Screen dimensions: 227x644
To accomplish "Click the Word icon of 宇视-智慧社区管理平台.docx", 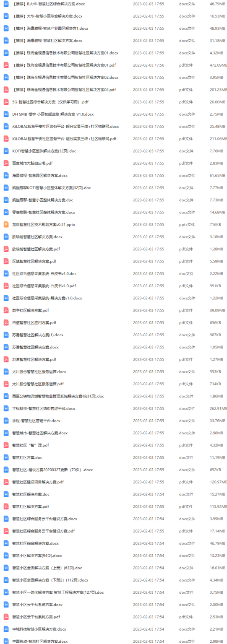I will click(x=6, y=421).
